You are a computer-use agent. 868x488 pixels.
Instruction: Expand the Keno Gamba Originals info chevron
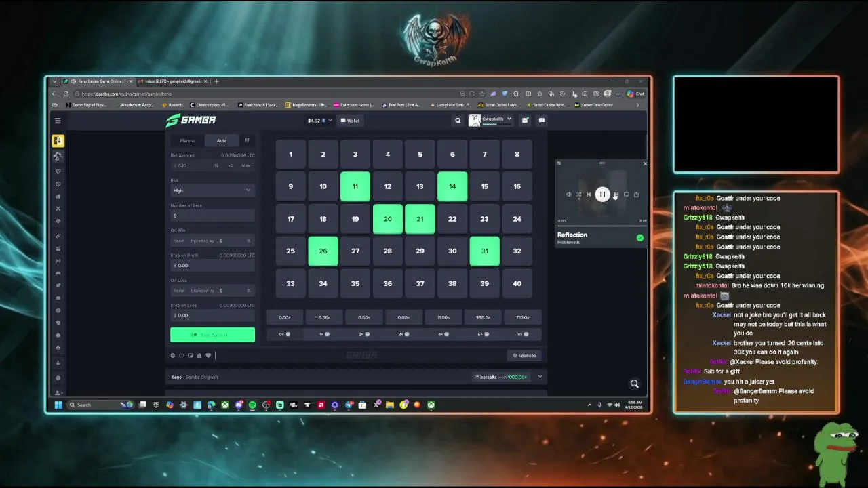[x=540, y=377]
